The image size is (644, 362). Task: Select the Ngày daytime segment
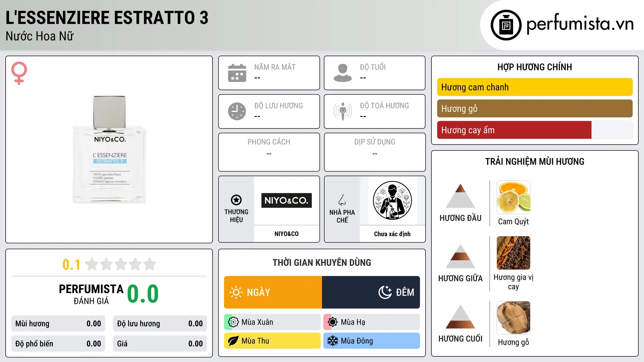(x=273, y=292)
